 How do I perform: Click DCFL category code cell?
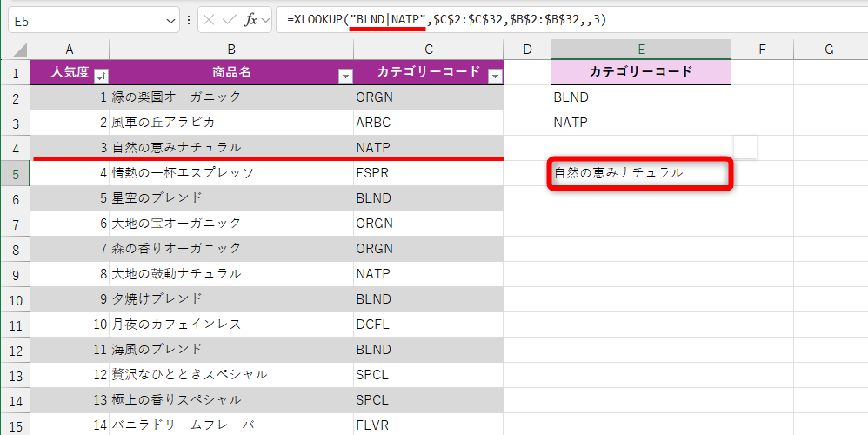(429, 325)
